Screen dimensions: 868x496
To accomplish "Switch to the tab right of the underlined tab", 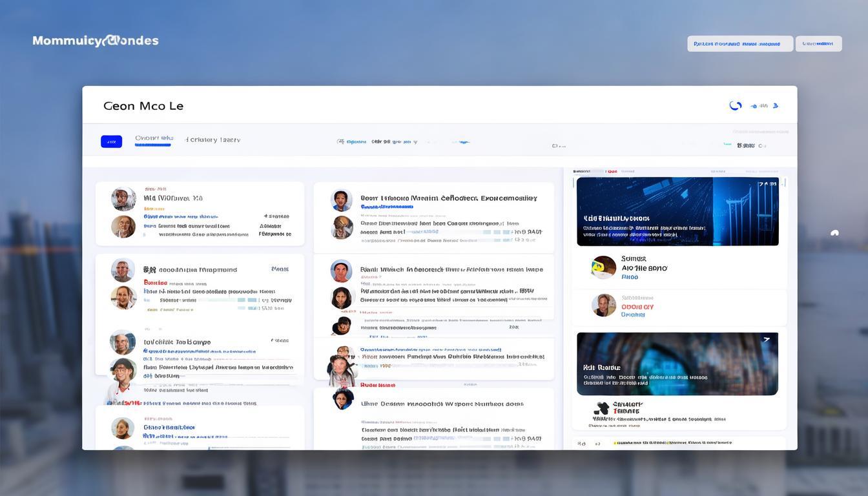I will [x=212, y=139].
